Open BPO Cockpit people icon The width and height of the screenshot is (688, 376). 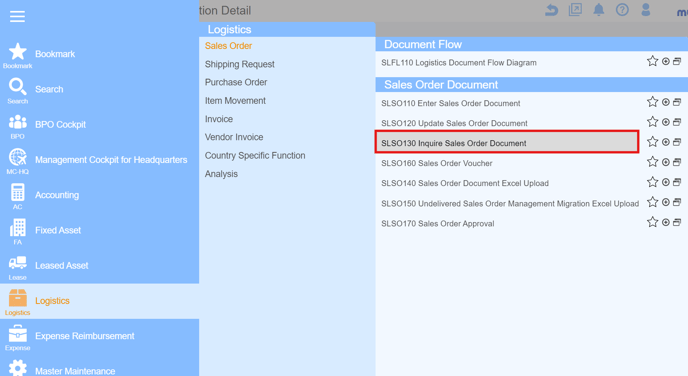[x=18, y=122]
